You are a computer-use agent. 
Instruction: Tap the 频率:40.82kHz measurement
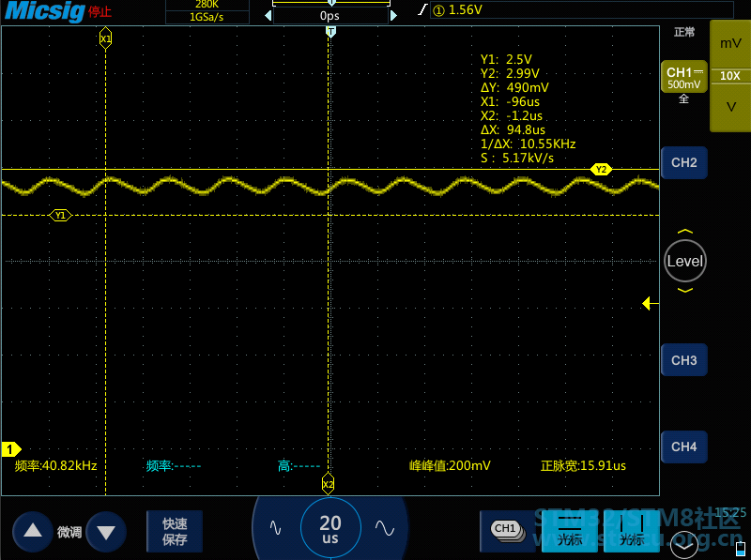pyautogui.click(x=56, y=465)
